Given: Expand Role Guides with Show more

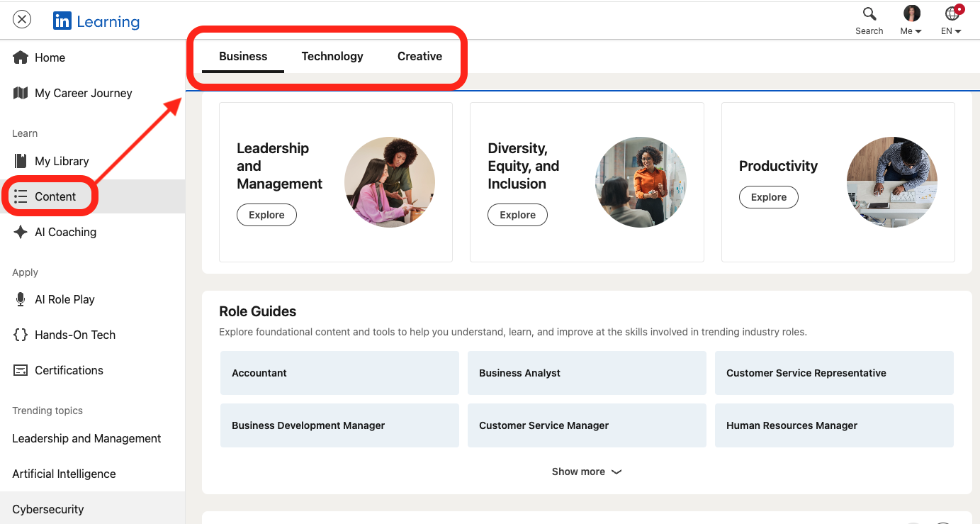Looking at the screenshot, I should click(x=586, y=472).
